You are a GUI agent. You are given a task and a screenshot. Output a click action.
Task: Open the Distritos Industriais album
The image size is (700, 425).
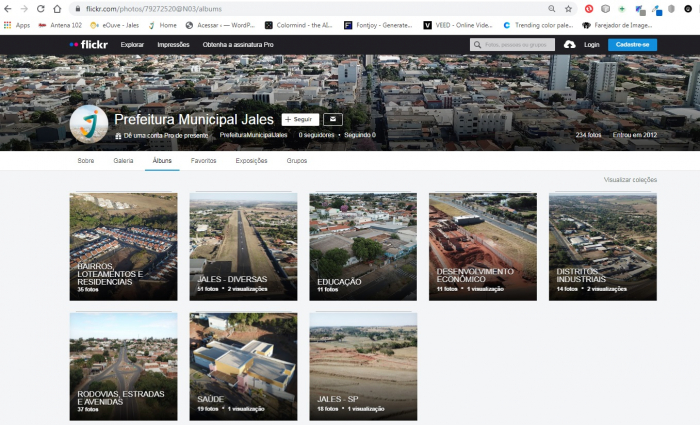[603, 247]
